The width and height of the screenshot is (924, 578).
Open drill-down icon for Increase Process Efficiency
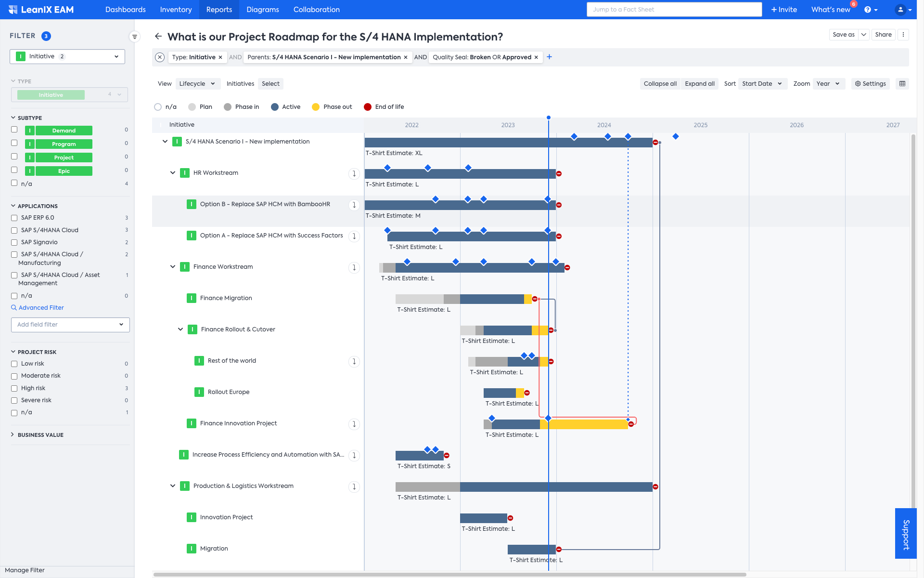tap(354, 455)
